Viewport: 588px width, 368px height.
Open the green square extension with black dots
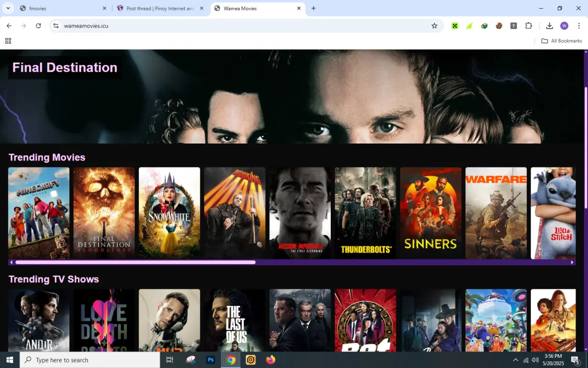click(454, 26)
